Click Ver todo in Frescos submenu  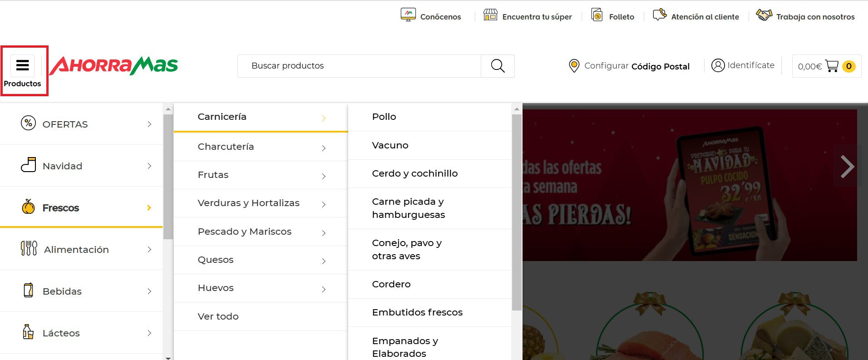tap(218, 316)
